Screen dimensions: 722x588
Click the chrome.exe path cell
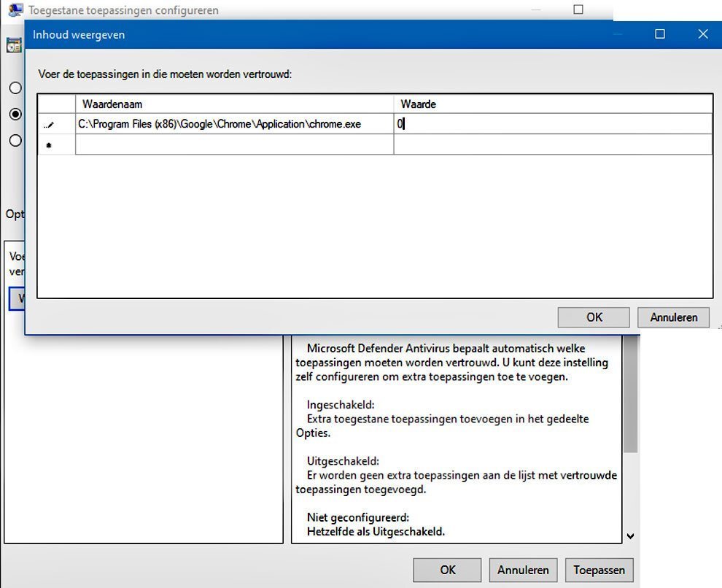coord(234,124)
